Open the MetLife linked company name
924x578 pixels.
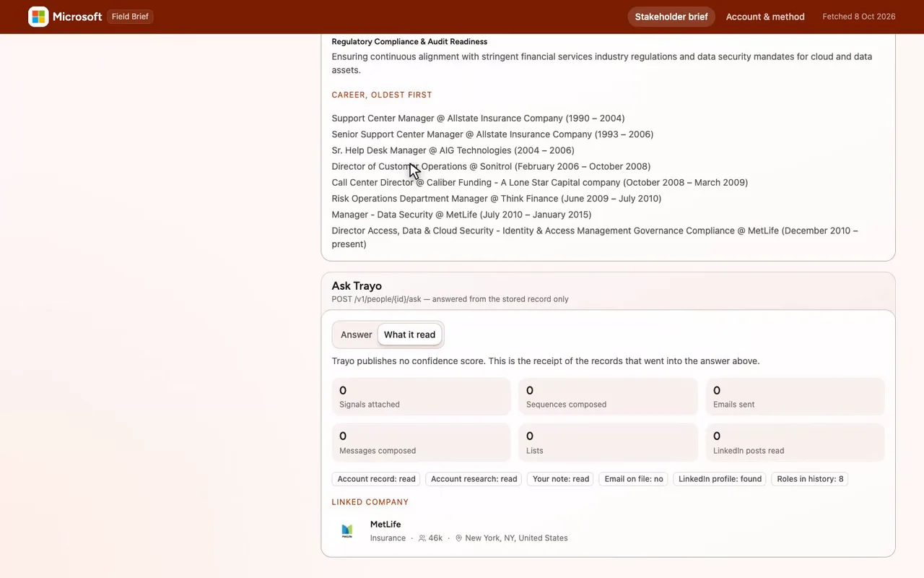click(385, 525)
